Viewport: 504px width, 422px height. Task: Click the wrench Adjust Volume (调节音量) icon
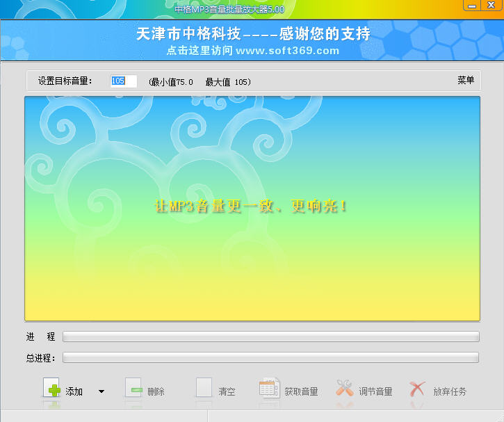[x=345, y=388]
